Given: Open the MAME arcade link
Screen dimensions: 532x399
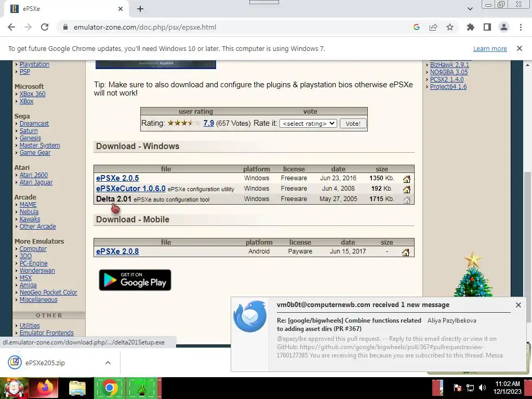Looking at the screenshot, I should (x=28, y=205).
